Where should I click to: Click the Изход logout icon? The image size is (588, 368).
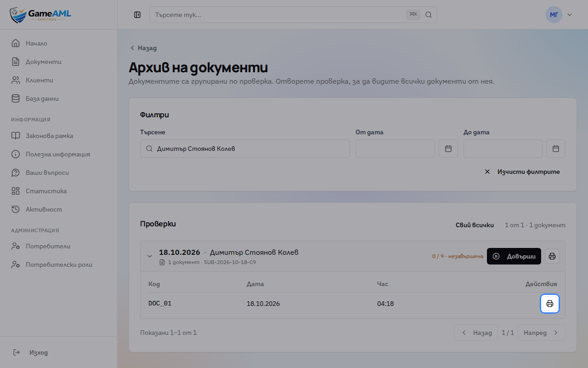click(x=17, y=352)
